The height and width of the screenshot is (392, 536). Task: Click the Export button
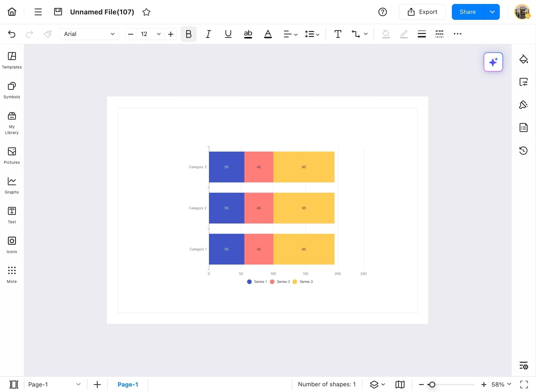tap(422, 12)
